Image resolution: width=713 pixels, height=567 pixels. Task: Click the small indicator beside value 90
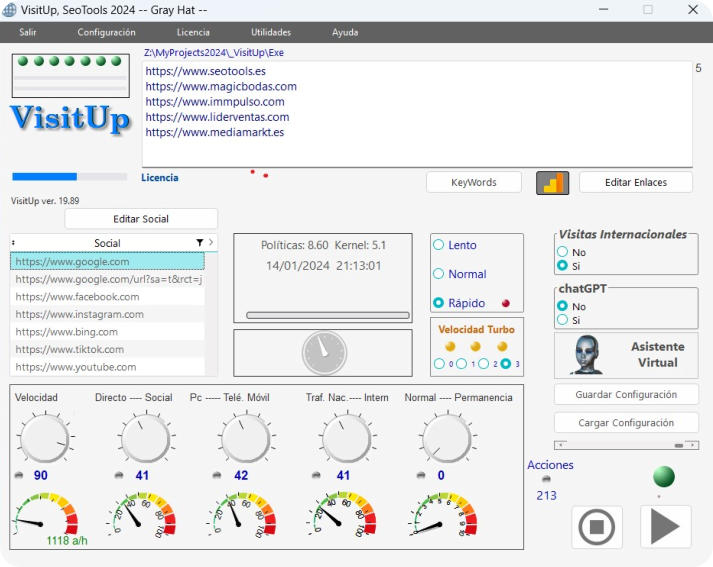click(x=19, y=475)
